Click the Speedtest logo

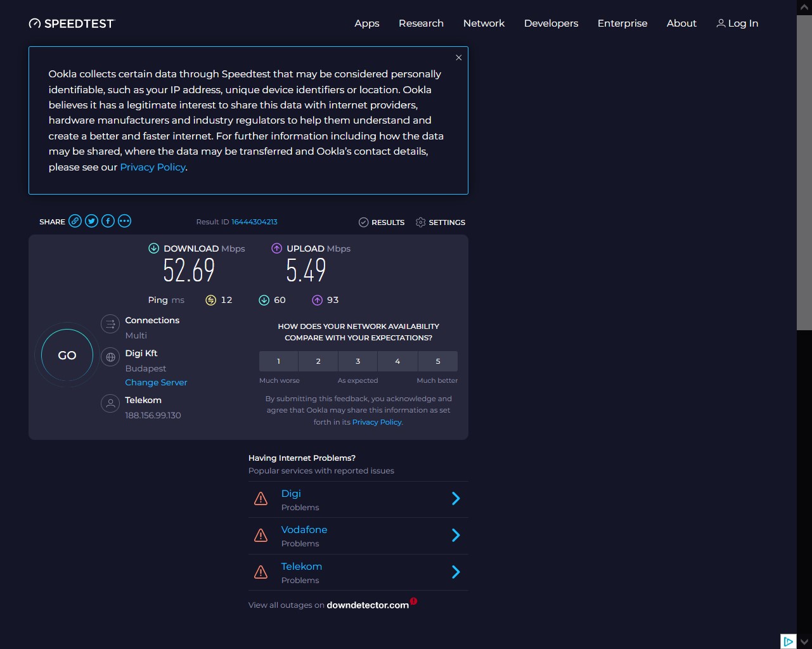coord(72,23)
